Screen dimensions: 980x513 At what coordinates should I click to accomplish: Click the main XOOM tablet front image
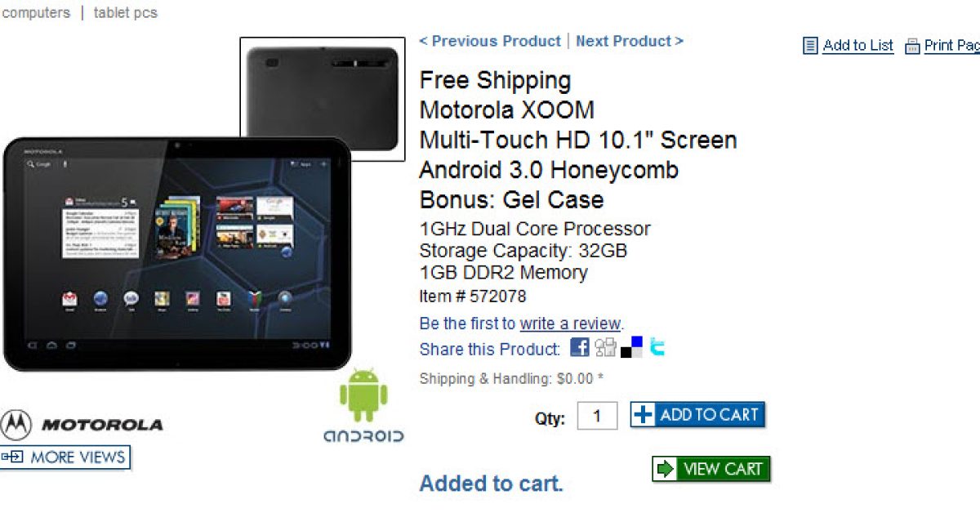[176, 254]
